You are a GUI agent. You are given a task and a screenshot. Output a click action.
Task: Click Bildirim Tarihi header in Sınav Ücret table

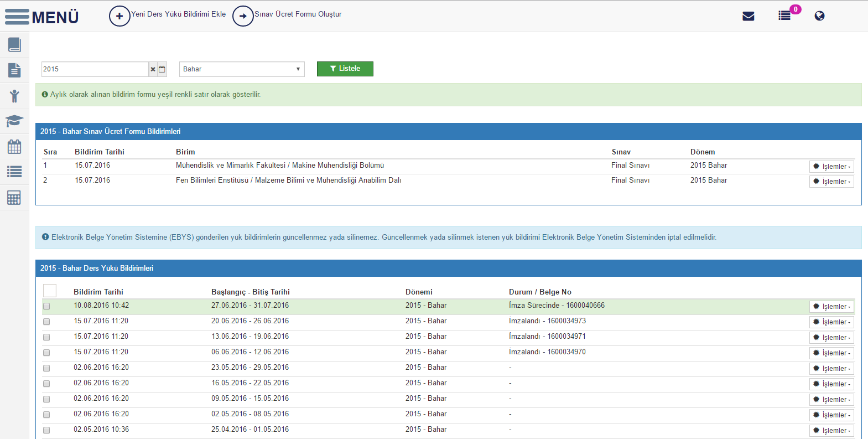click(x=100, y=152)
